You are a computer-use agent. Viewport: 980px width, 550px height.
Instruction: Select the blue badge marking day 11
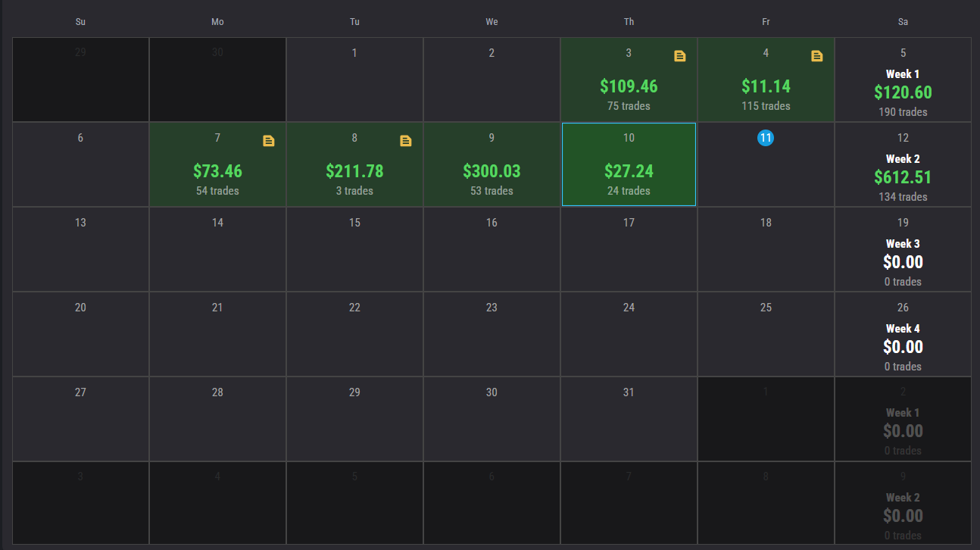click(x=766, y=138)
